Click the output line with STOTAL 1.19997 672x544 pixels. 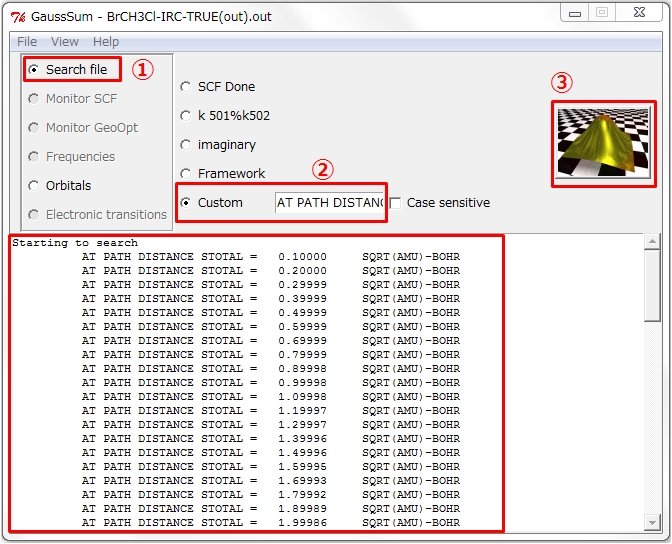click(271, 411)
